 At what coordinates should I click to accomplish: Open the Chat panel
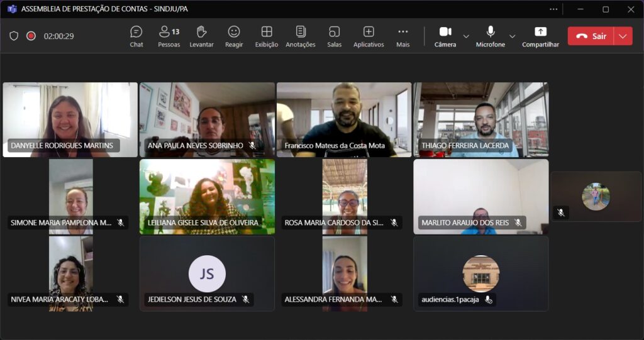point(136,36)
